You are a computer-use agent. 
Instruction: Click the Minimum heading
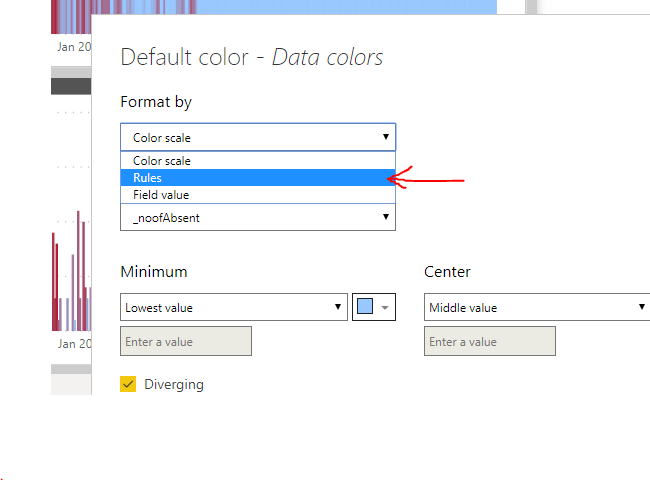coord(154,272)
